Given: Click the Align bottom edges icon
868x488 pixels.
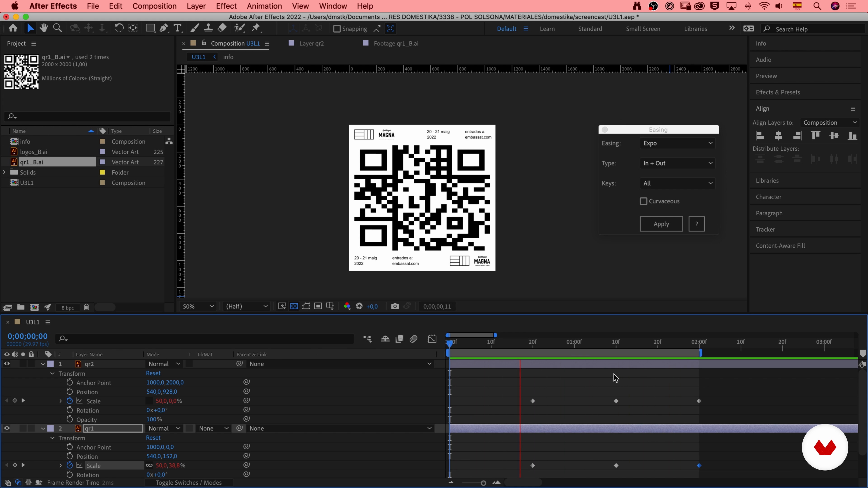Looking at the screenshot, I should pos(852,136).
